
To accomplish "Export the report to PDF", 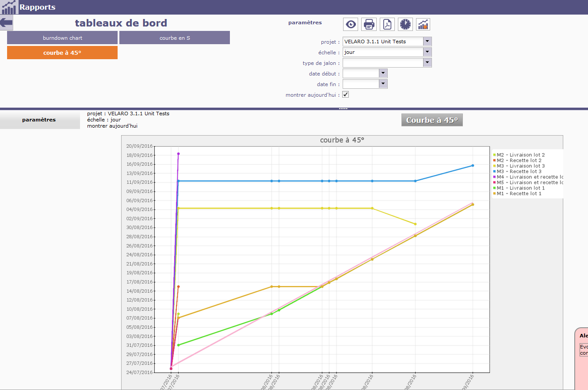I will point(387,24).
